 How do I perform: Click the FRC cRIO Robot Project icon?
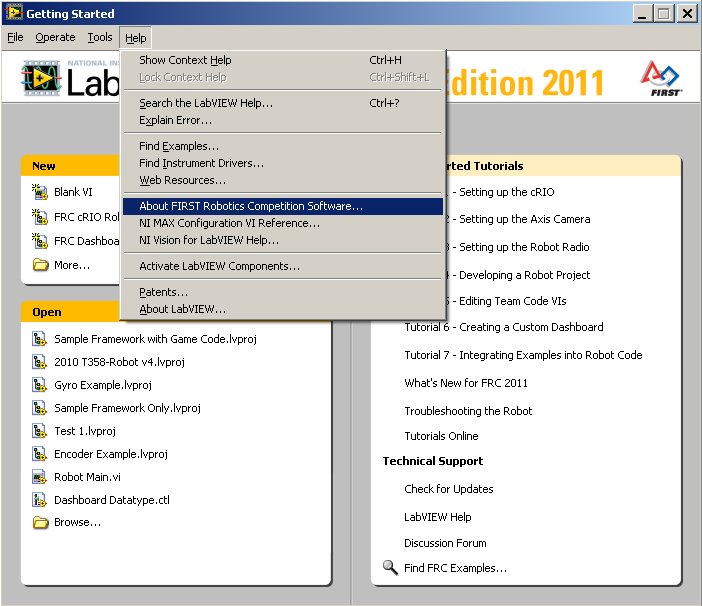(x=40, y=217)
